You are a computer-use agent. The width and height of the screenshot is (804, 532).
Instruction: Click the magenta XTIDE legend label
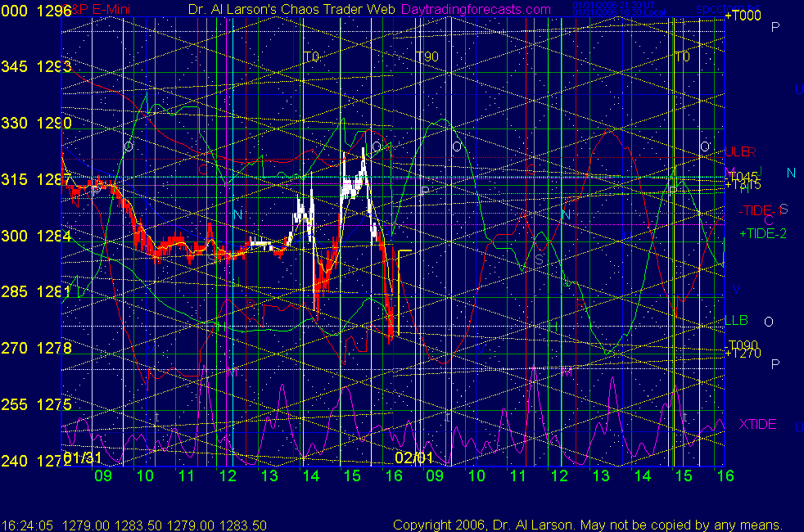(757, 424)
